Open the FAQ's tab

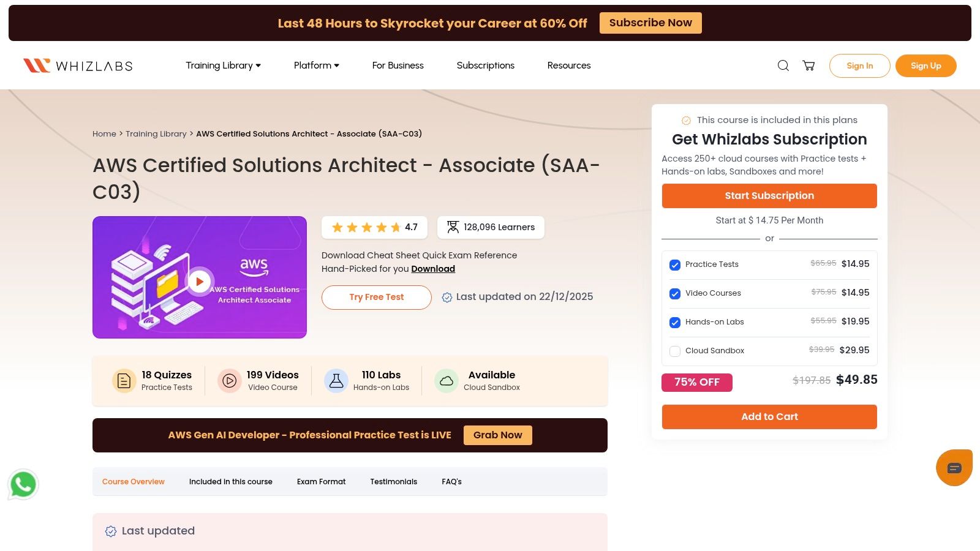(452, 482)
